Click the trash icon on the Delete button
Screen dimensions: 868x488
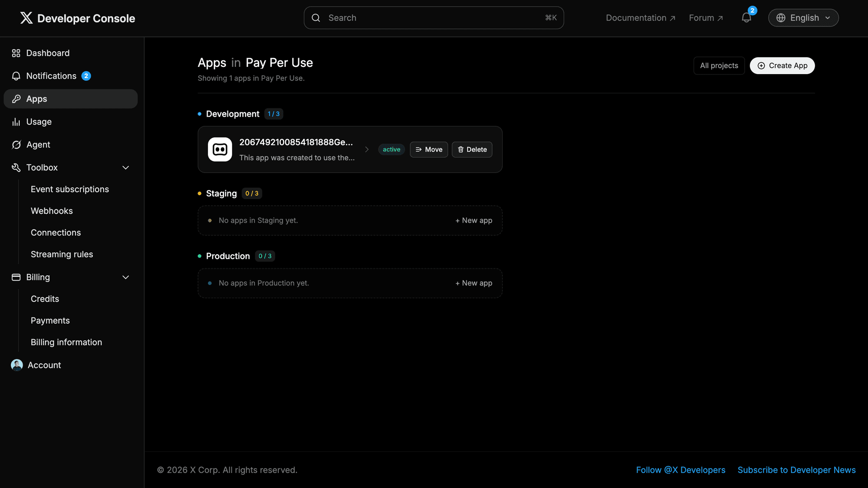point(461,149)
